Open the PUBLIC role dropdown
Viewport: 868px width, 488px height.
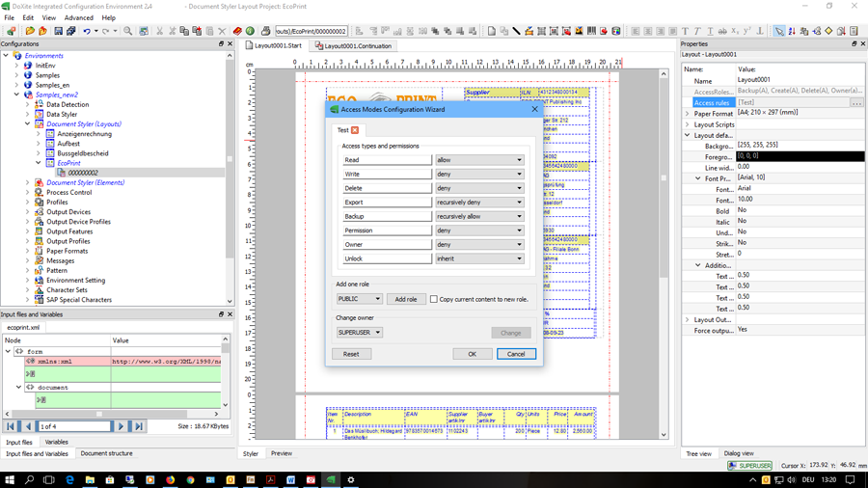pos(359,299)
